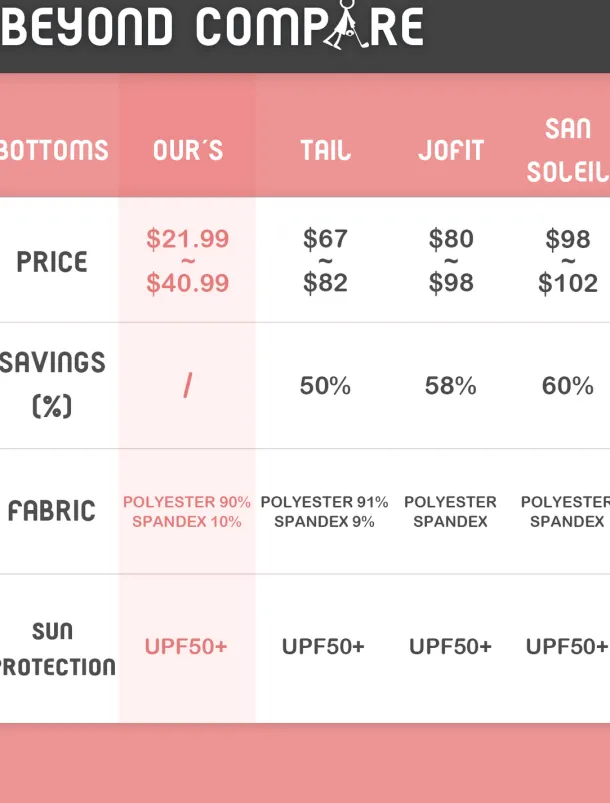Click the pink UPF50+ value

click(x=186, y=647)
